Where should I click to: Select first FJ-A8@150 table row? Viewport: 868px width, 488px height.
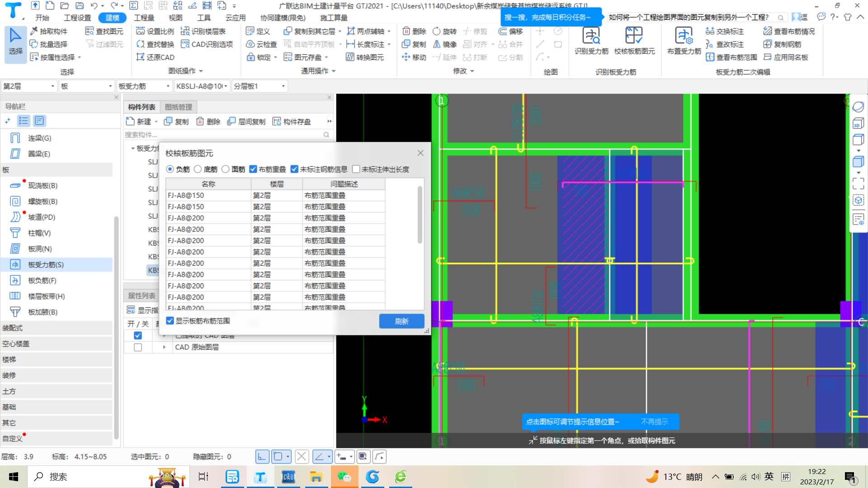click(x=275, y=195)
